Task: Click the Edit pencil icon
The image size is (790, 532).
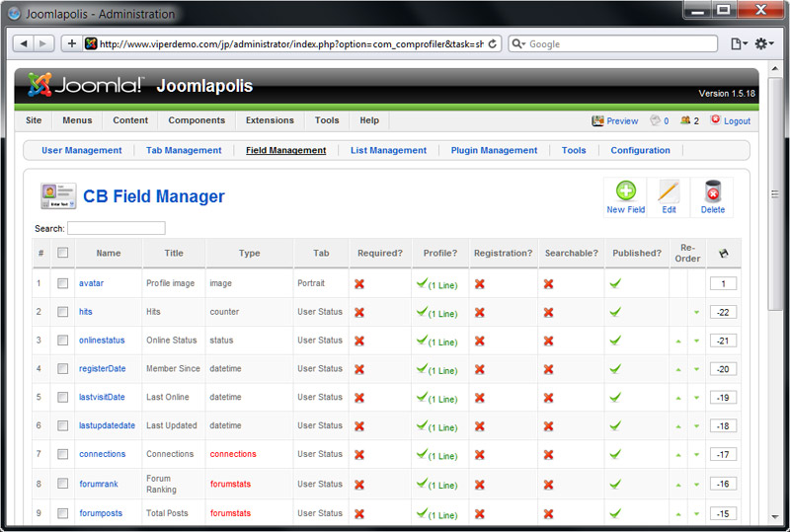Action: tap(669, 191)
